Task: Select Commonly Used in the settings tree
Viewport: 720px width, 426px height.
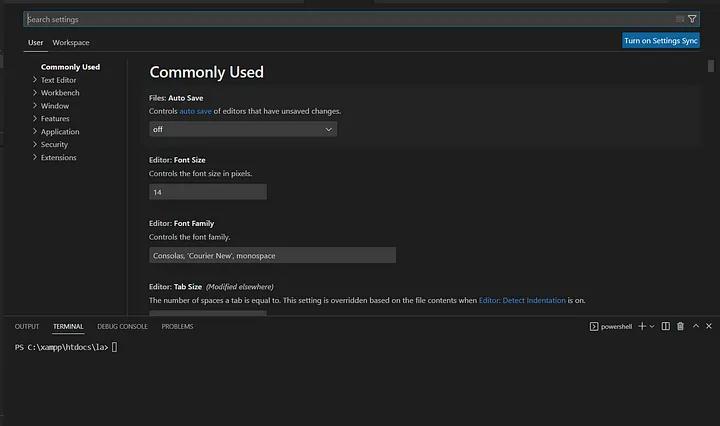Action: point(70,67)
